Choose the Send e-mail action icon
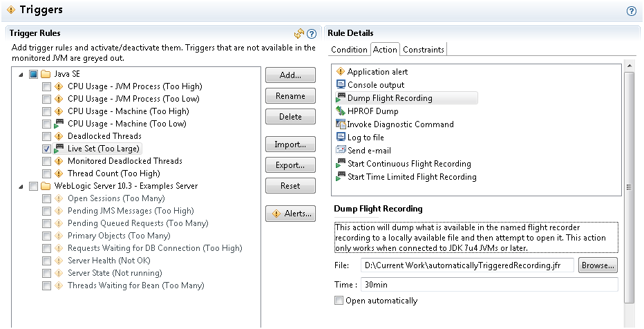This screenshot has width=644, height=329. 340,151
